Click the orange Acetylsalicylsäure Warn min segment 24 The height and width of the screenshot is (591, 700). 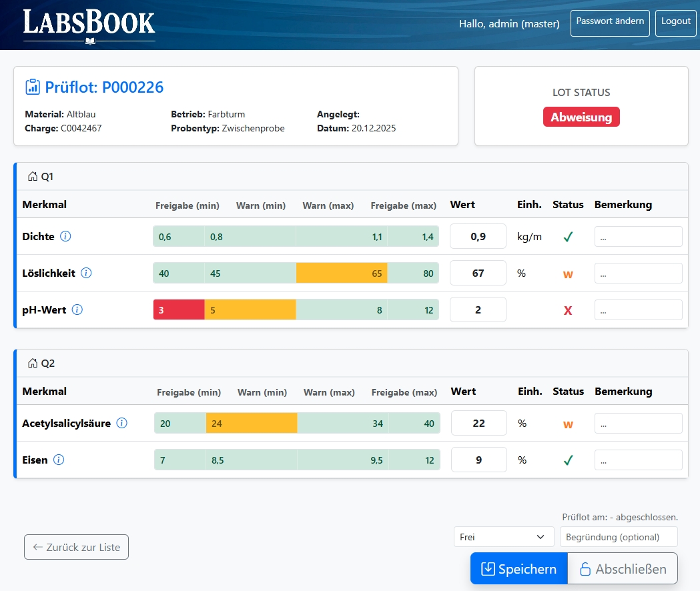[252, 423]
